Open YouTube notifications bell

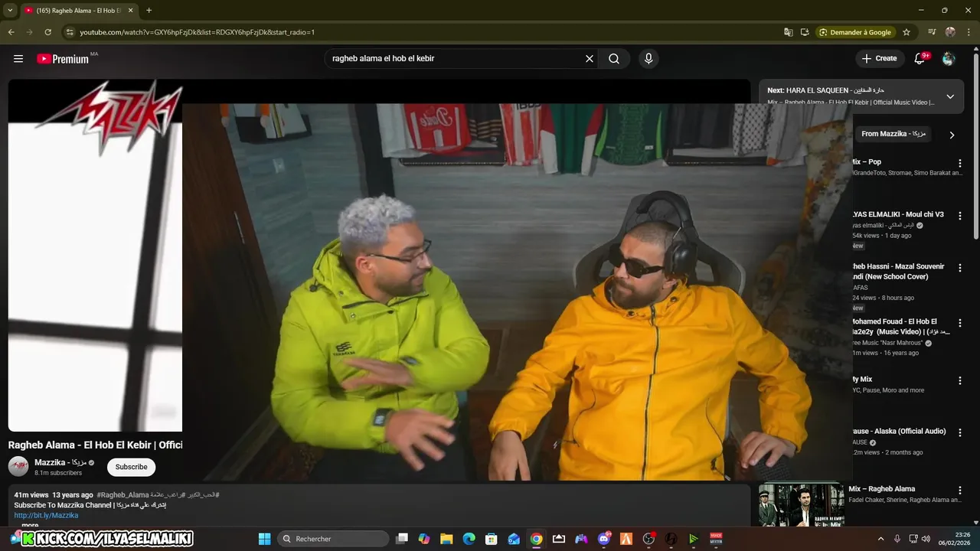[920, 59]
